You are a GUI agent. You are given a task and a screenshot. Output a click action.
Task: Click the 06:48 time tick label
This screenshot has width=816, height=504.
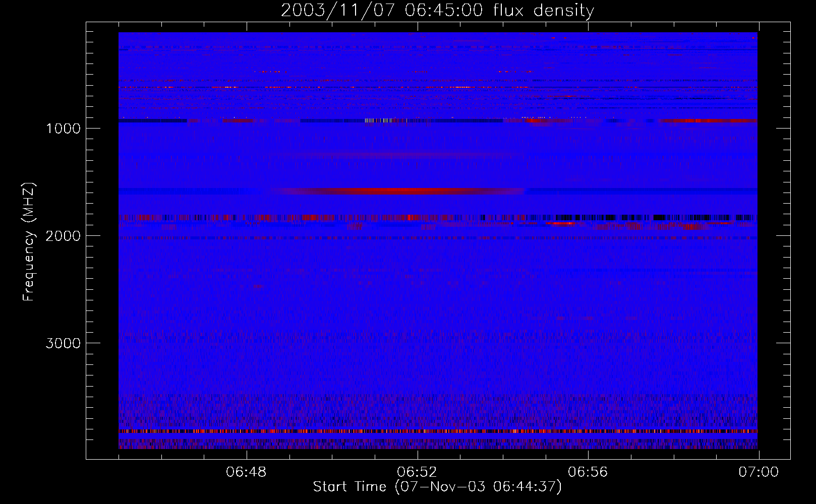[246, 472]
